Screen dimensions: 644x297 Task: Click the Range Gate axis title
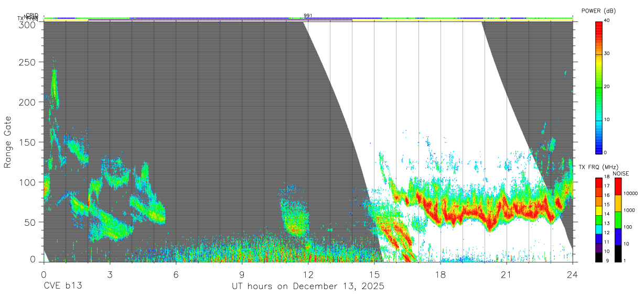click(x=8, y=142)
